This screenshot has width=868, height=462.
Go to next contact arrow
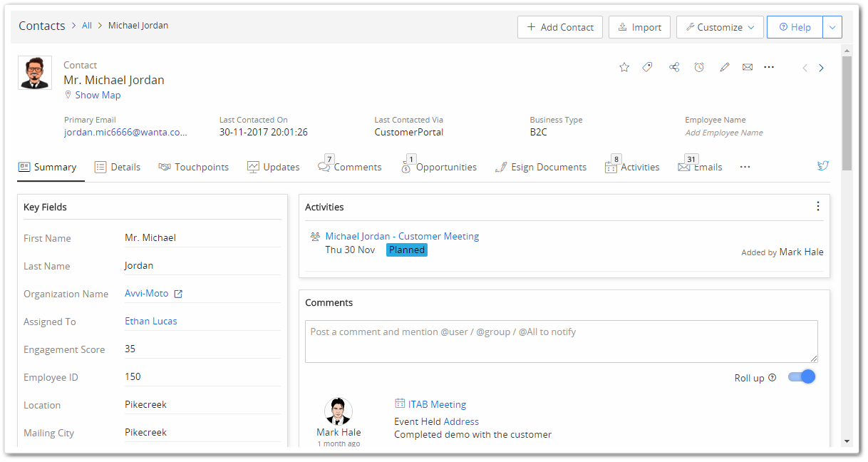821,68
